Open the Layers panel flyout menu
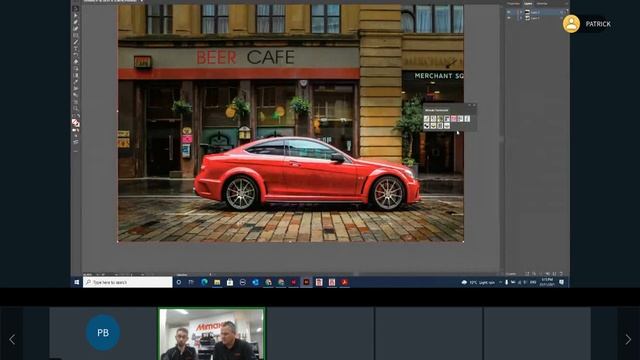Screen dimensions: 640x360 566,3
